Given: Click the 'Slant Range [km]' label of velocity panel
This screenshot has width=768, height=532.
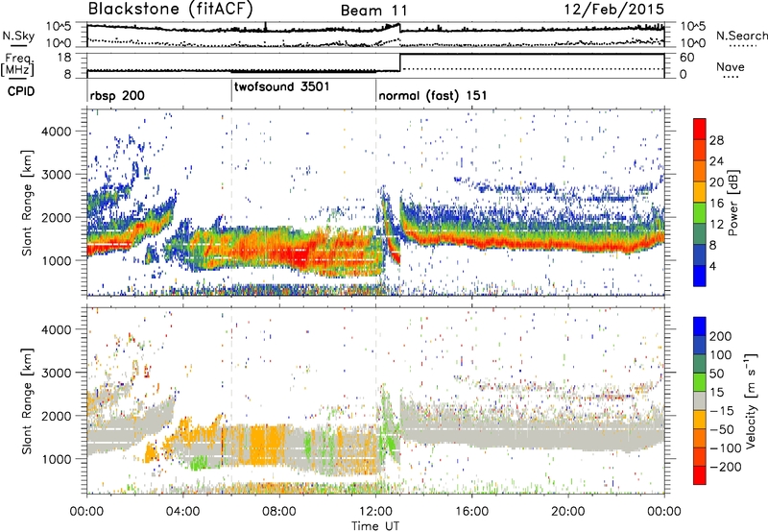Looking at the screenshot, I should coord(27,400).
